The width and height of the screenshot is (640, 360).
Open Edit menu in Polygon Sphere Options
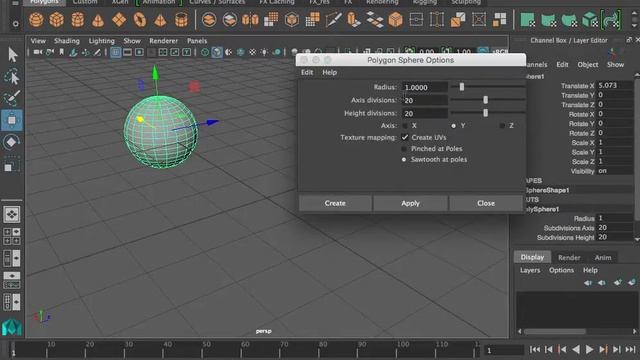(x=307, y=72)
